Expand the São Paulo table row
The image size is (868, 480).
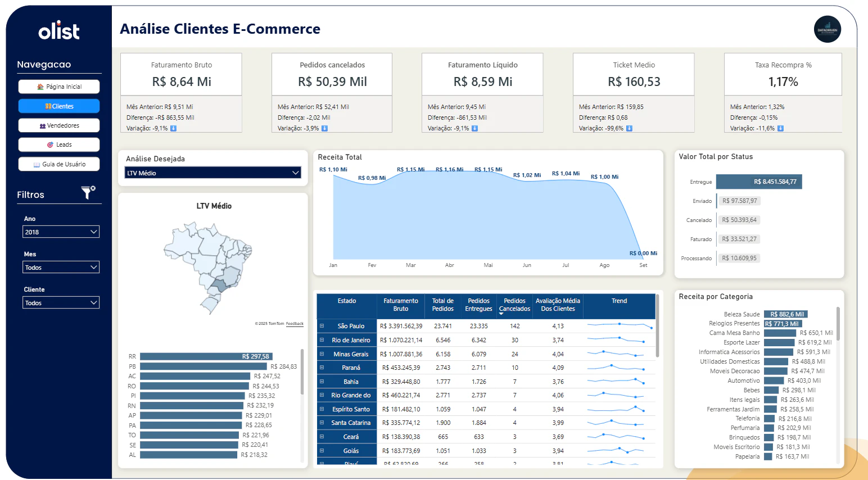tap(322, 326)
